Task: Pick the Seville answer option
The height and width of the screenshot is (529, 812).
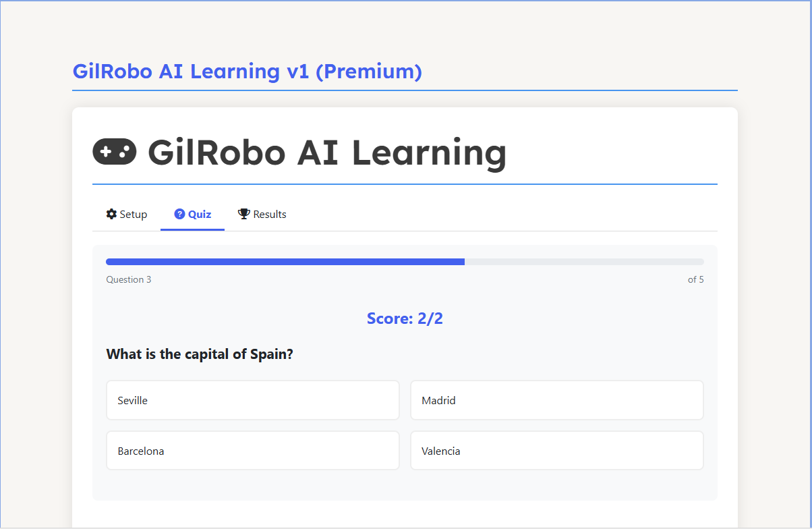Action: coord(252,400)
